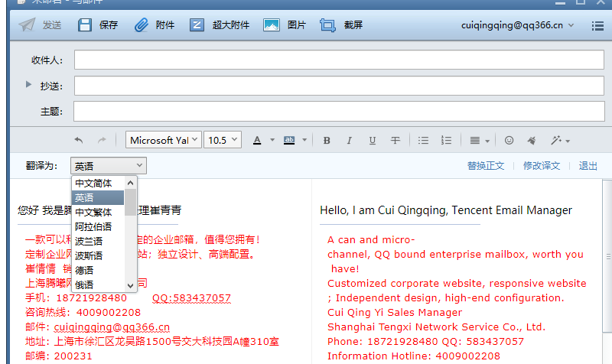612x364 pixels.
Task: Open the cuiqingqing@qq366.cn email link in body
Action: [x=112, y=327]
